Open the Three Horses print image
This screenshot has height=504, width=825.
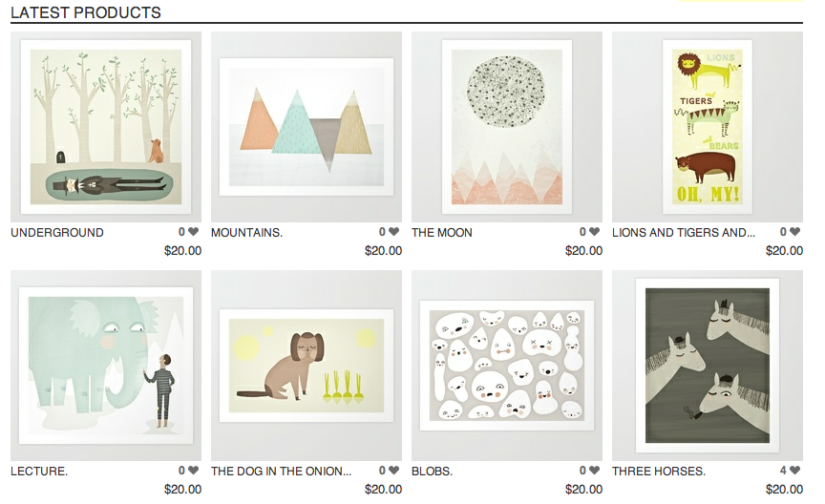pyautogui.click(x=708, y=366)
